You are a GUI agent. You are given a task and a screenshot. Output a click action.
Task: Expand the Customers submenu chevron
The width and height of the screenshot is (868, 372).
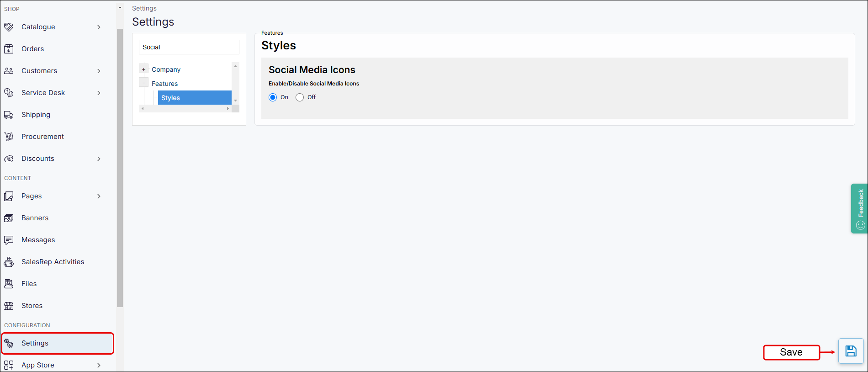click(x=99, y=71)
